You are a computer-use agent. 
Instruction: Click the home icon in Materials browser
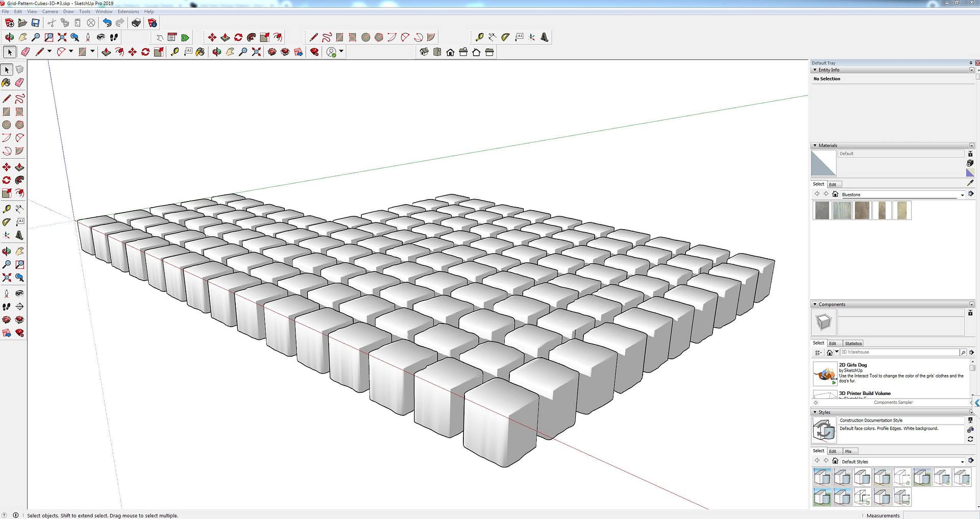click(835, 194)
